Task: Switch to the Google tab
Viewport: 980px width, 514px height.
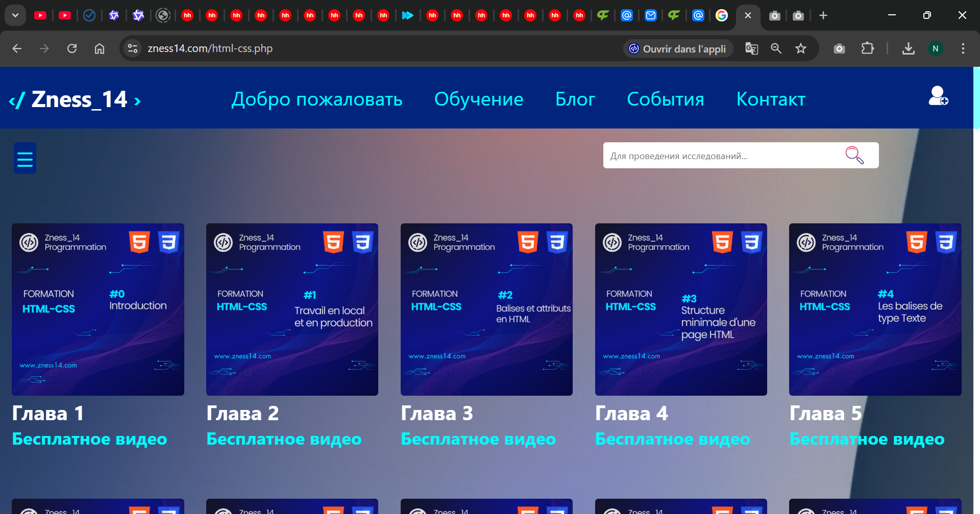Action: click(722, 15)
